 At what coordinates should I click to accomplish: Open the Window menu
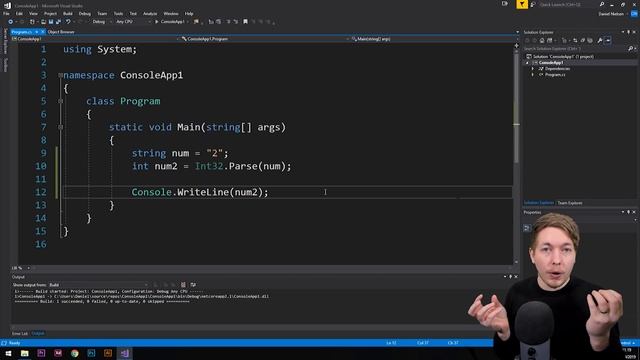pos(171,13)
